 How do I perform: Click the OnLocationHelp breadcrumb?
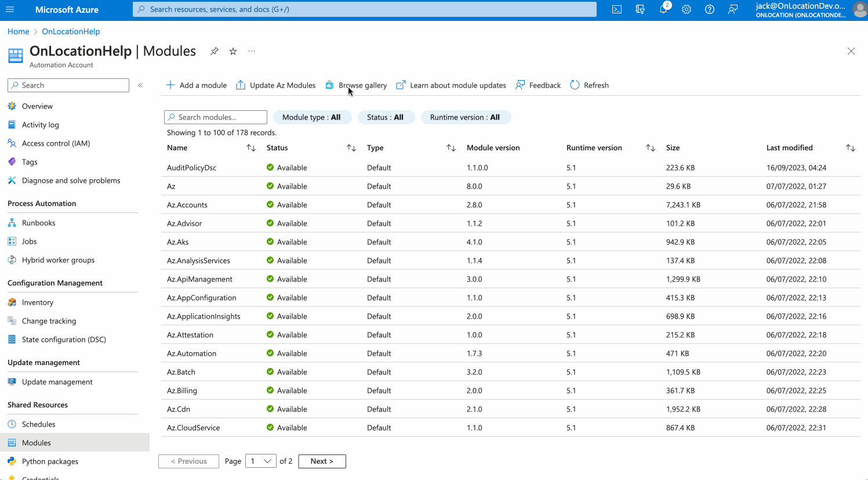point(71,31)
